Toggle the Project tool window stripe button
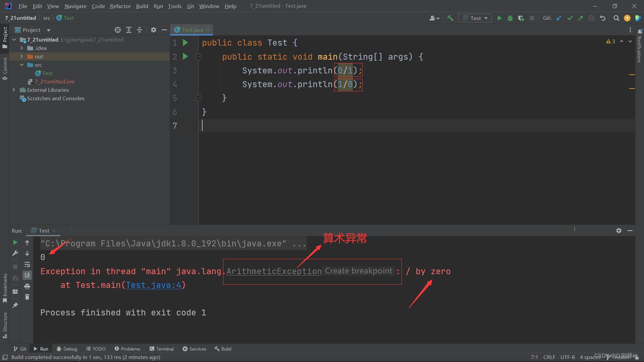 [5, 38]
